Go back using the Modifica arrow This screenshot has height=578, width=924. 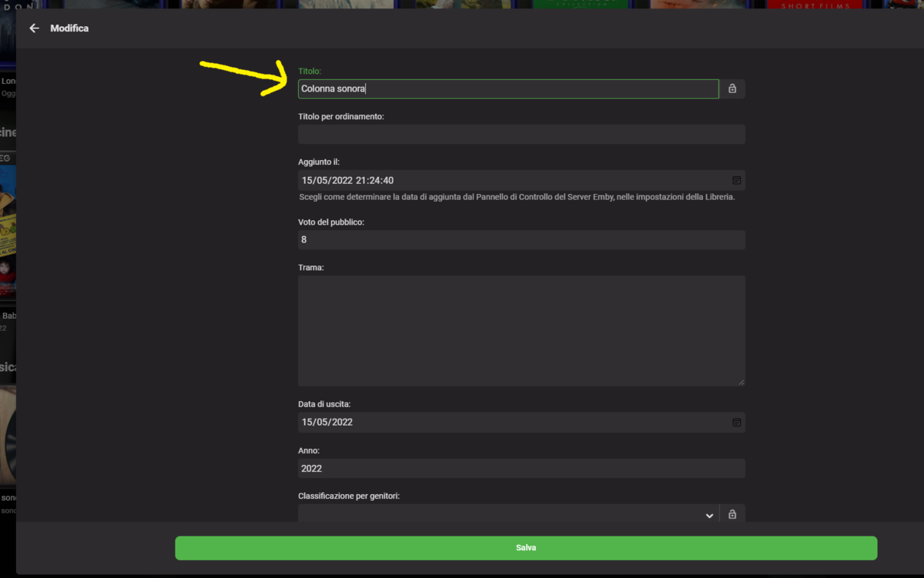34,28
